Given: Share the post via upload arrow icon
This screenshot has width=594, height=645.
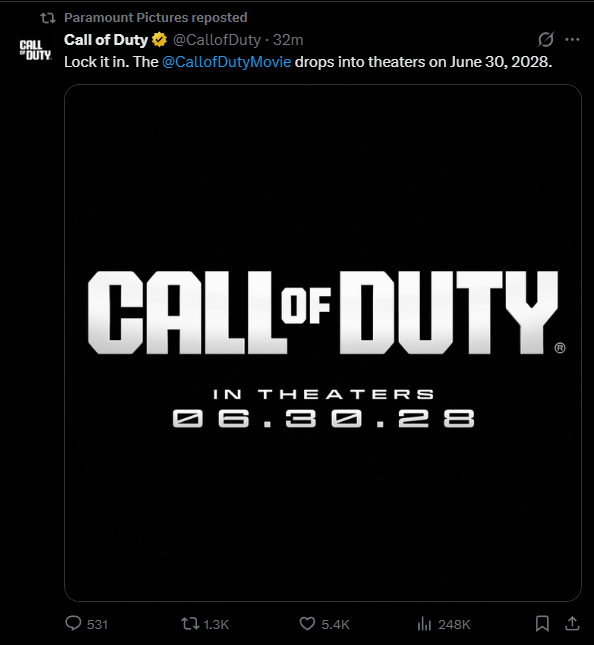Looking at the screenshot, I should [x=572, y=624].
